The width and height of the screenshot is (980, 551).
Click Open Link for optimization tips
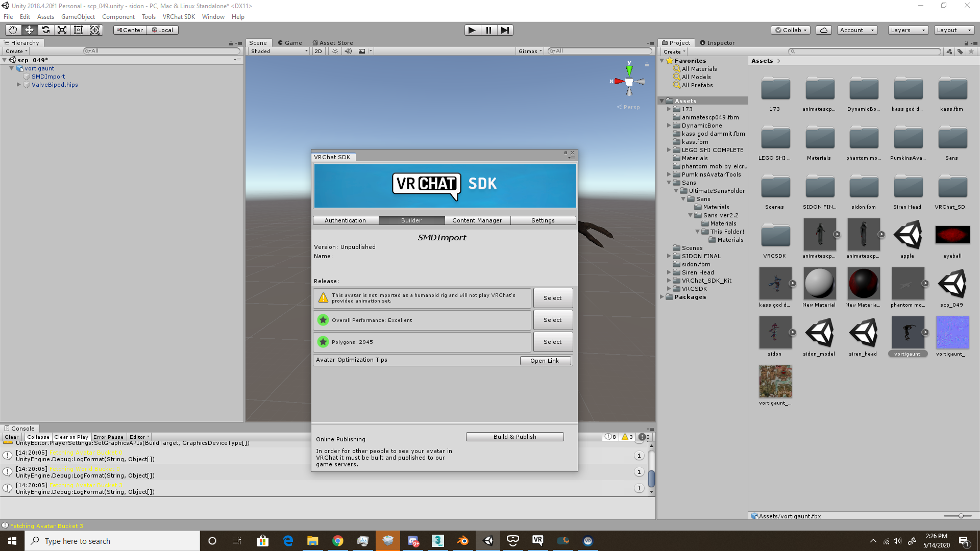[545, 361]
